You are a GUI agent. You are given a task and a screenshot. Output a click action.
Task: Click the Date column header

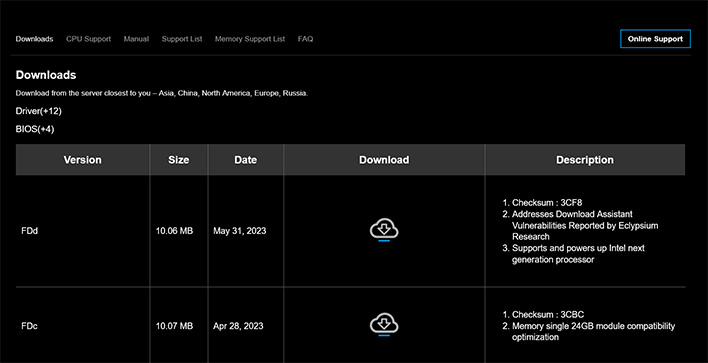[246, 160]
